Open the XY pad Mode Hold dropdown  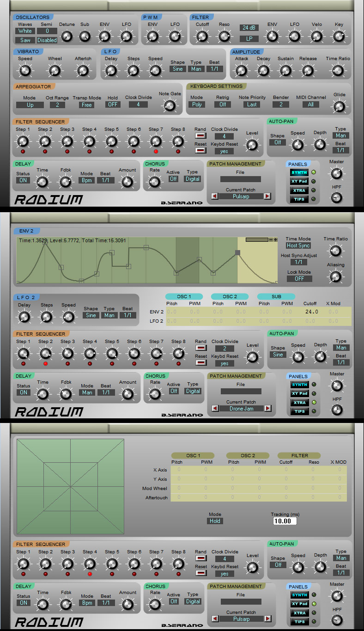click(215, 521)
